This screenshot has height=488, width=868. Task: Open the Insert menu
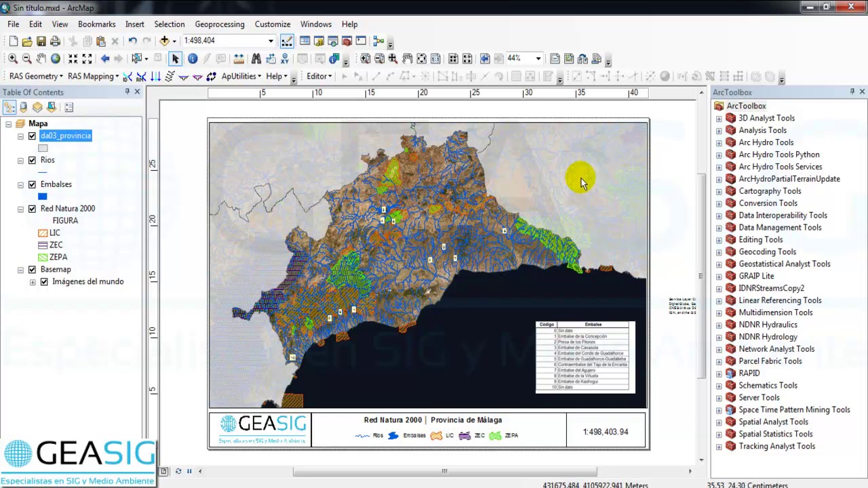pyautogui.click(x=134, y=24)
